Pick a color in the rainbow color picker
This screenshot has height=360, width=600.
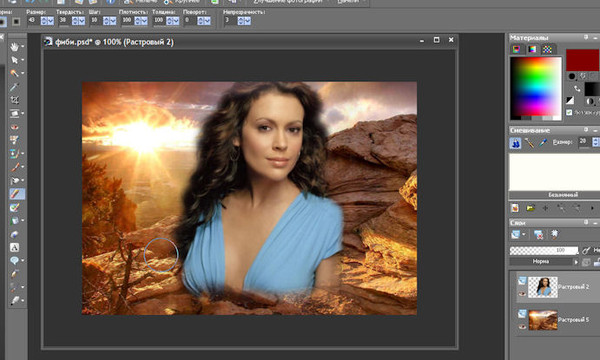(536, 88)
